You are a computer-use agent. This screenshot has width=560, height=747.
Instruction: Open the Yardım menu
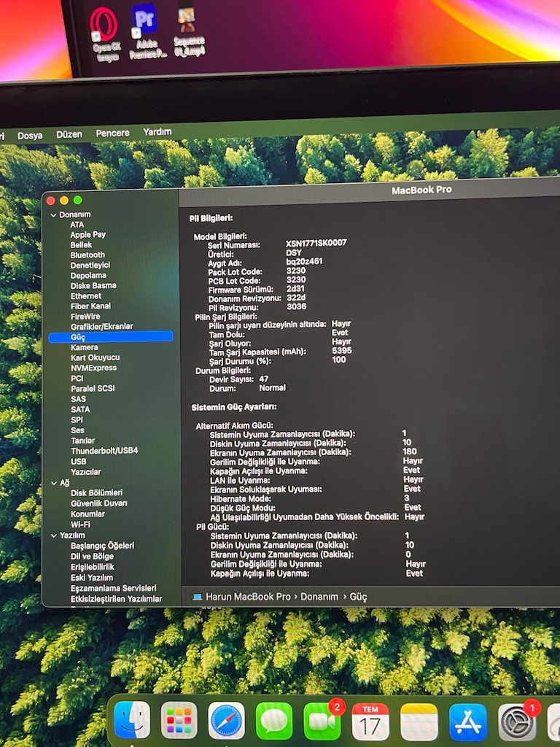(x=157, y=131)
